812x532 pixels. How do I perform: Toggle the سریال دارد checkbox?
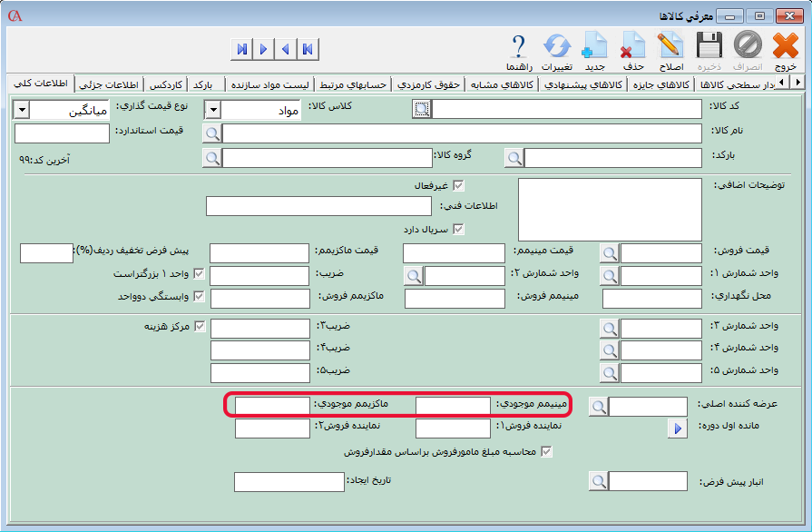click(458, 229)
